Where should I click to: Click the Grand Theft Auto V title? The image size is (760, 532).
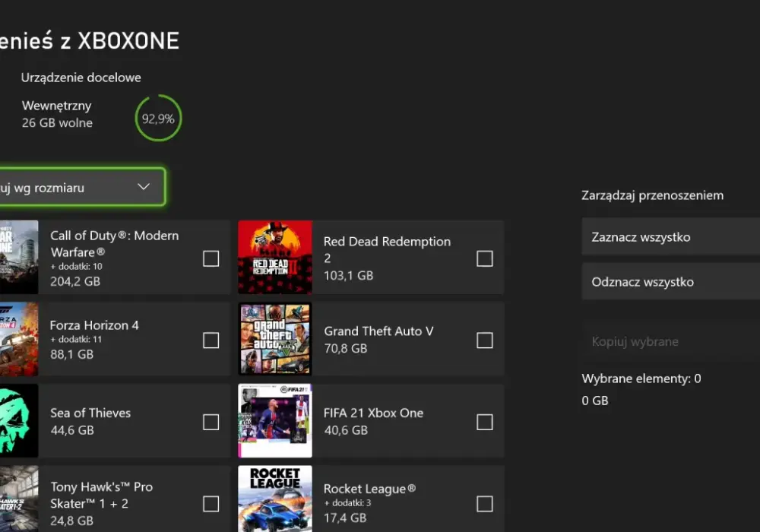click(378, 331)
